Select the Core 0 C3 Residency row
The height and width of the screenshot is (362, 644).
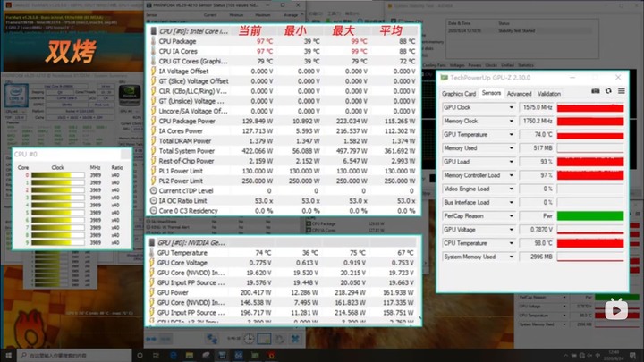pyautogui.click(x=284, y=211)
